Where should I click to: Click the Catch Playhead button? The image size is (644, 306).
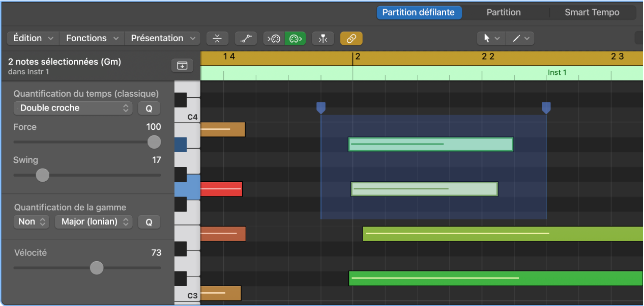click(323, 38)
